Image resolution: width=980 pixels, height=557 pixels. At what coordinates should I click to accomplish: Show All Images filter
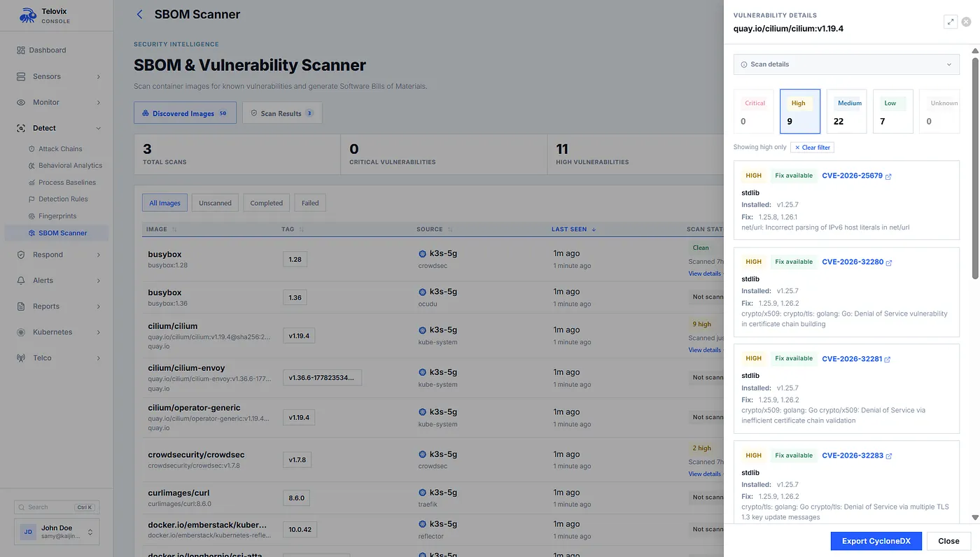(164, 203)
